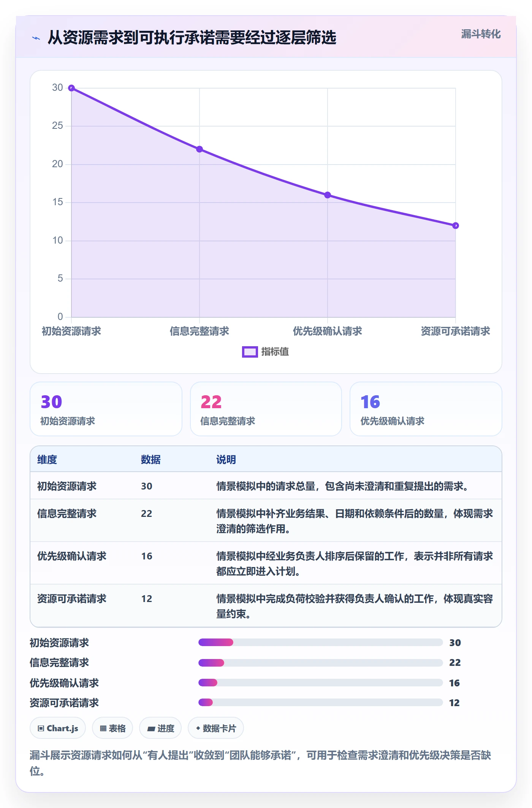Select table row 信息完整请求 name cell
Screen dimensions: 532x808
point(67,513)
